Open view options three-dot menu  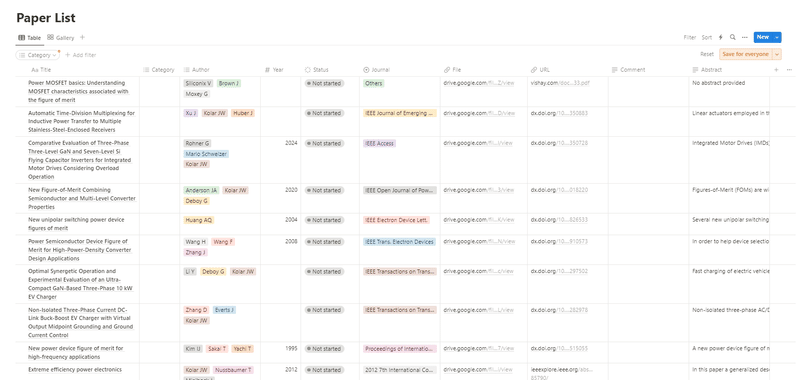(x=745, y=37)
